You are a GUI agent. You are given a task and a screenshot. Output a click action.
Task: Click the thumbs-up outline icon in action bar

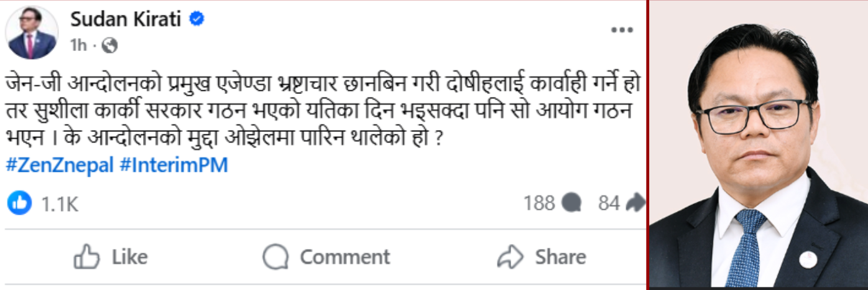click(x=87, y=256)
